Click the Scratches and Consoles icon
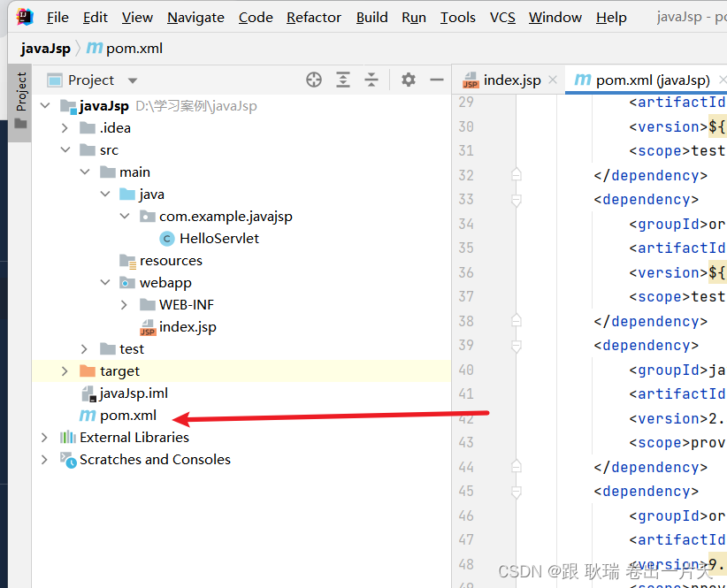The image size is (727, 588). (x=68, y=460)
